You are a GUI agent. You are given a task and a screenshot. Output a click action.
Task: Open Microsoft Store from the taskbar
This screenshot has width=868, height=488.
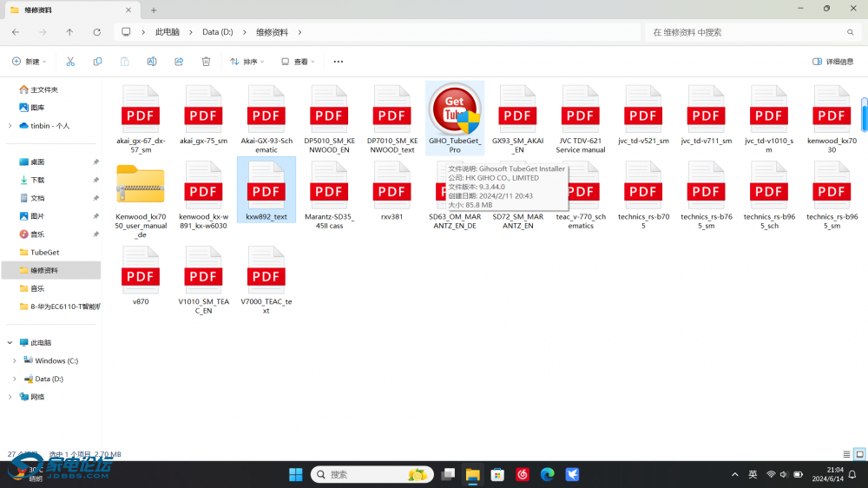[x=497, y=475]
